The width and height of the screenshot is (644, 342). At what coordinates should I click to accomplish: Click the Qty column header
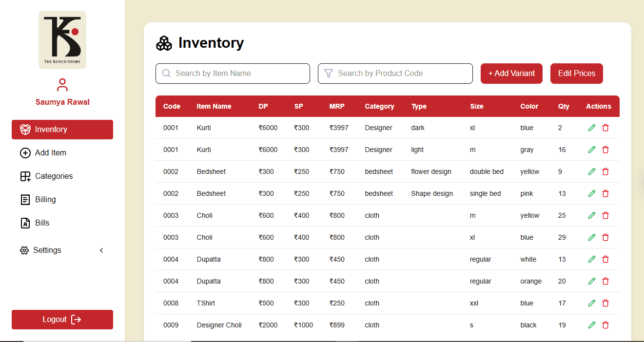pyautogui.click(x=564, y=106)
